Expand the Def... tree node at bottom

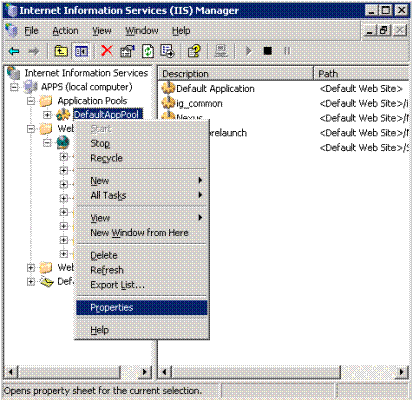(x=31, y=282)
